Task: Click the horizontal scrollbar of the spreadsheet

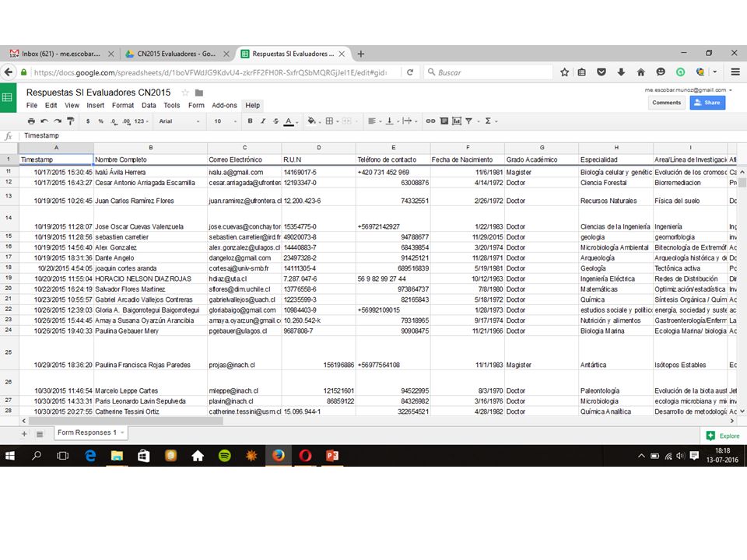Action: pyautogui.click(x=126, y=421)
